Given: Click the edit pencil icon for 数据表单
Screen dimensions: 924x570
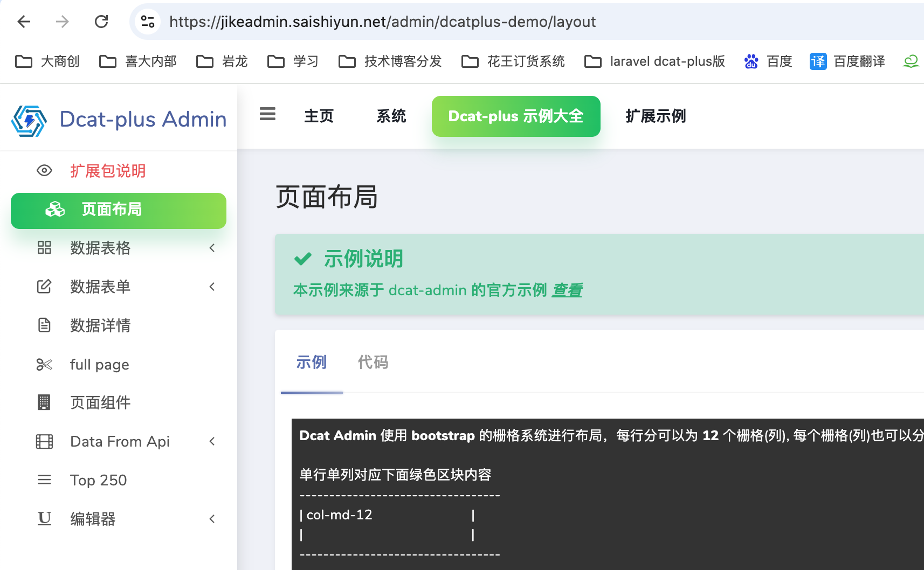Looking at the screenshot, I should click(x=44, y=287).
